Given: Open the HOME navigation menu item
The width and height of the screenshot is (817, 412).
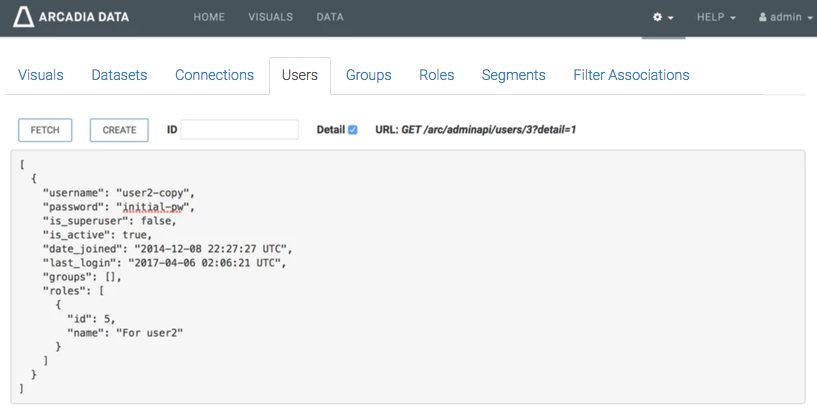Looking at the screenshot, I should pyautogui.click(x=208, y=18).
